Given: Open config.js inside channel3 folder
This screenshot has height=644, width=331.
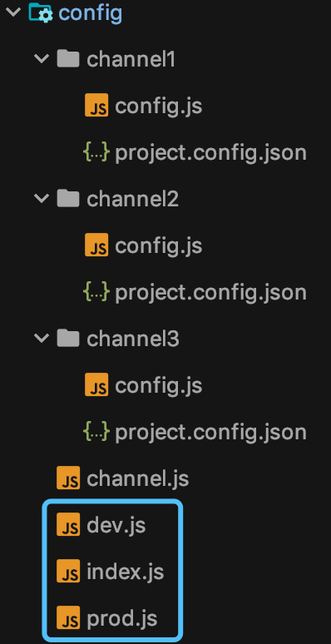Looking at the screenshot, I should 159,385.
